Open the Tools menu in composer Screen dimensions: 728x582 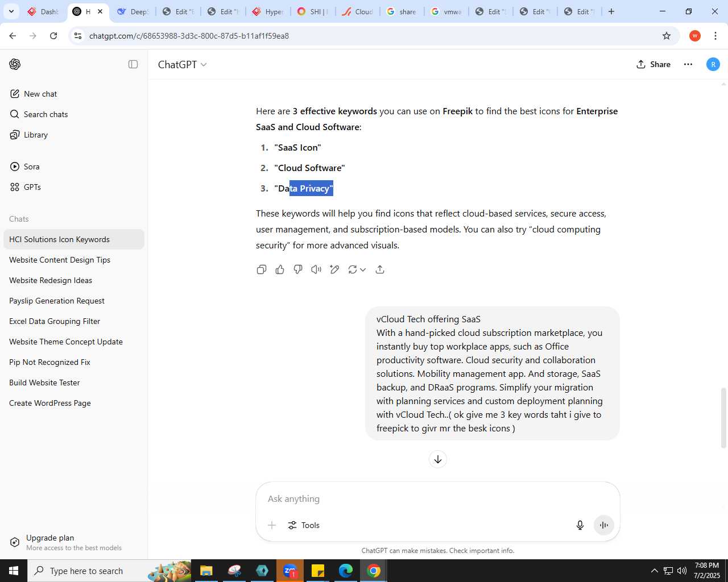(304, 525)
